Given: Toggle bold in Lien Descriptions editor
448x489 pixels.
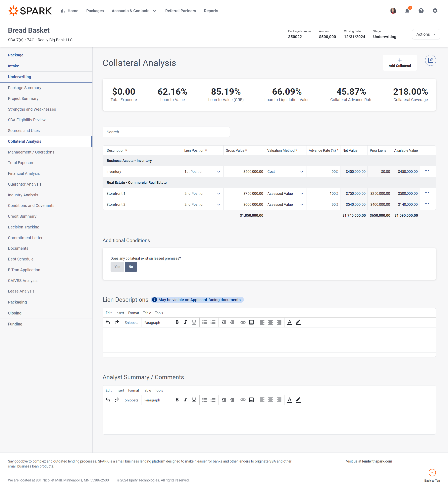Looking at the screenshot, I should [177, 322].
